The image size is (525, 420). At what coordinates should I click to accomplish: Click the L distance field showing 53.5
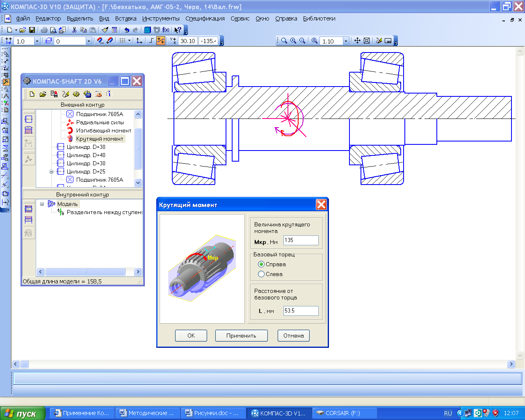tap(301, 311)
